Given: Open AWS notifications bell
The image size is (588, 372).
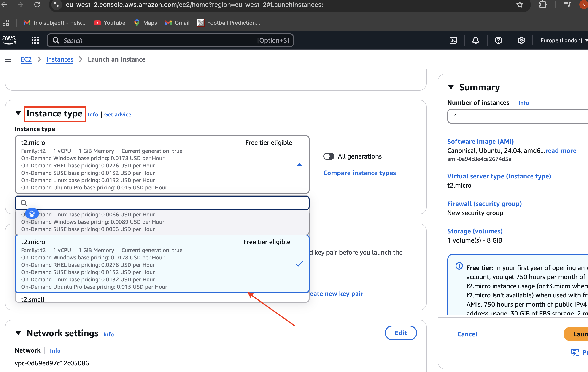Looking at the screenshot, I should click(x=475, y=40).
